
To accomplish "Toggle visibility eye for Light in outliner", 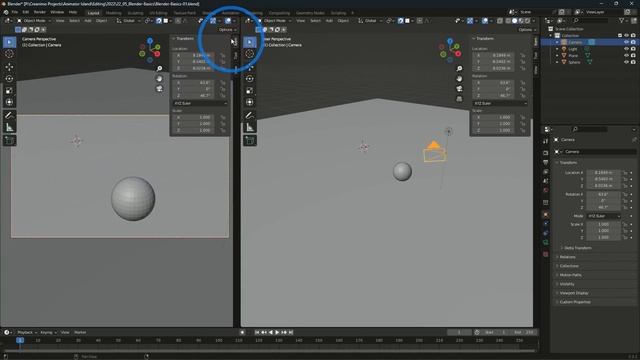I will [626, 49].
